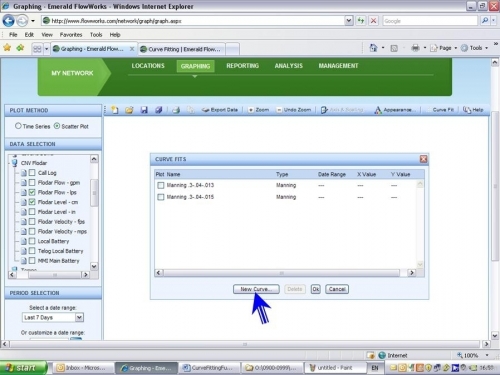Viewport: 500px width, 375px height.
Task: Open the search provider dropdown arrow
Action: coord(494,21)
